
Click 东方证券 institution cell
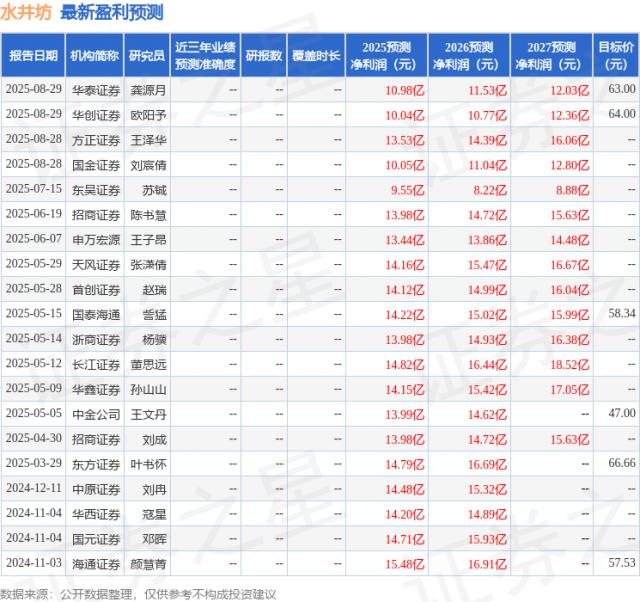(x=96, y=464)
